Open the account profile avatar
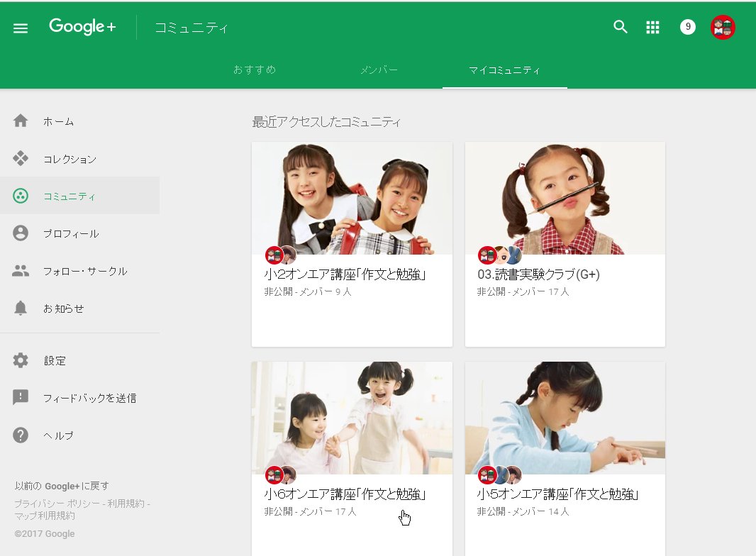The height and width of the screenshot is (556, 756). (x=723, y=27)
